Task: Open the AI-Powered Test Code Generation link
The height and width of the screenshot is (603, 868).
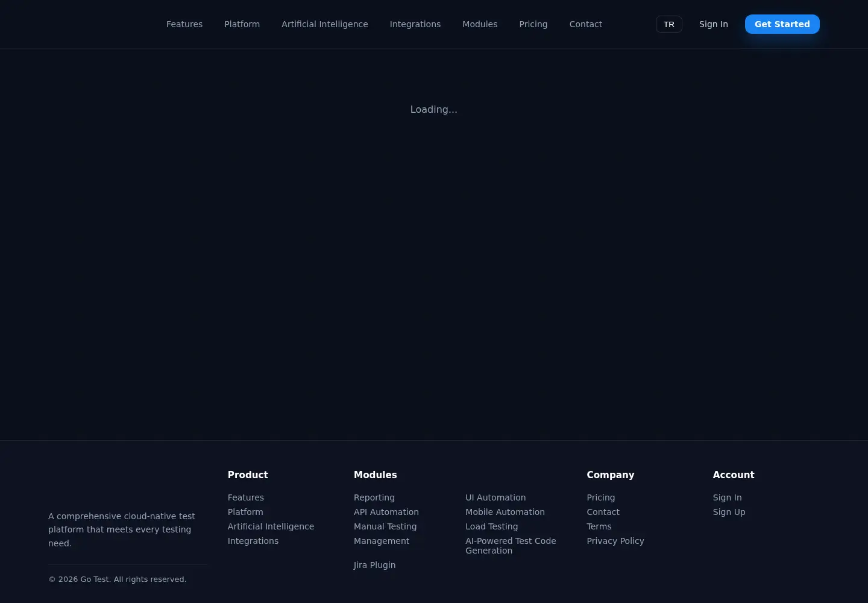Action: tap(511, 546)
